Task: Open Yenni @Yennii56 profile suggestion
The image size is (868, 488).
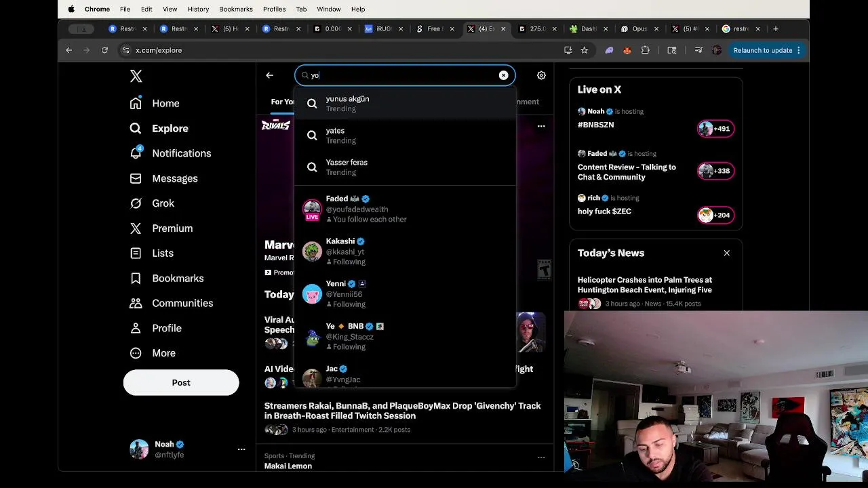Action: tap(405, 293)
